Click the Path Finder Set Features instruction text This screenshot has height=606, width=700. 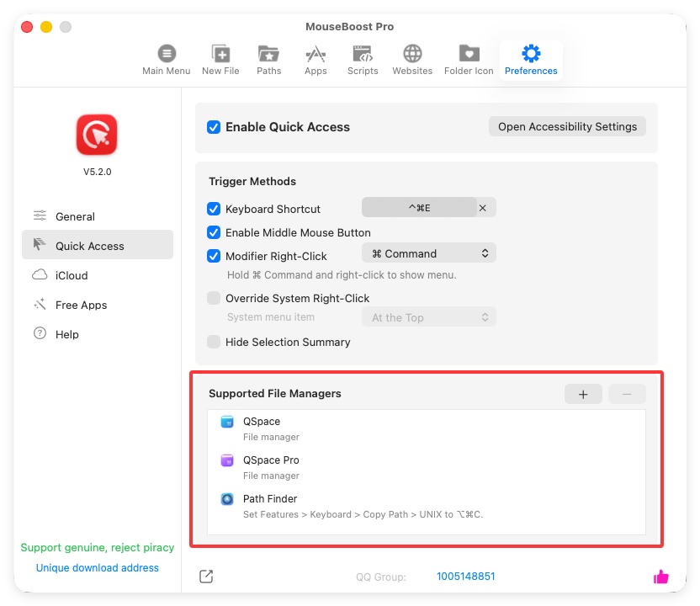pyautogui.click(x=363, y=514)
